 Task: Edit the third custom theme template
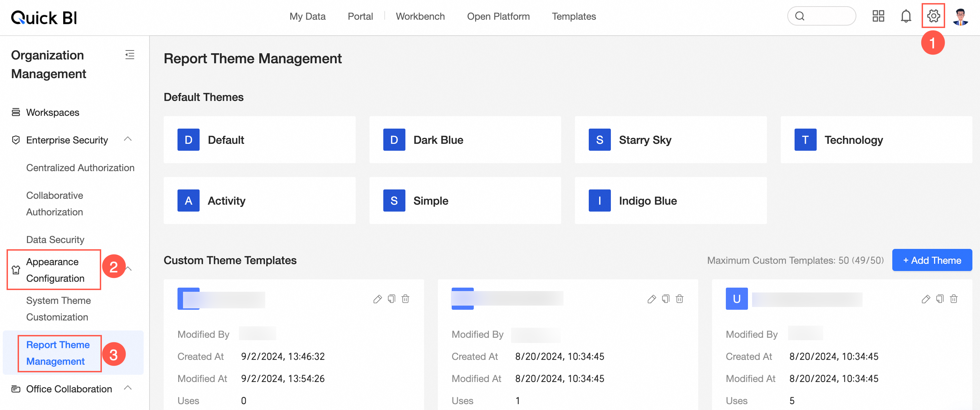point(925,299)
